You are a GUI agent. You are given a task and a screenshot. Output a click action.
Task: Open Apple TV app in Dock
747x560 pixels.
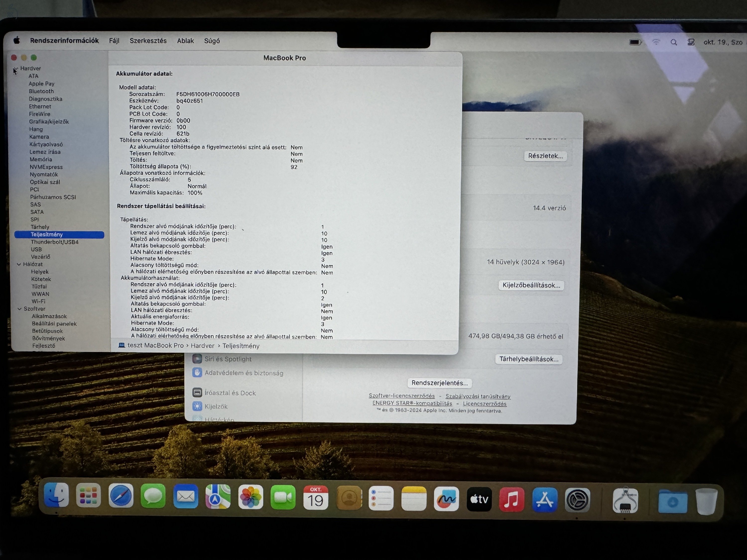[479, 500]
